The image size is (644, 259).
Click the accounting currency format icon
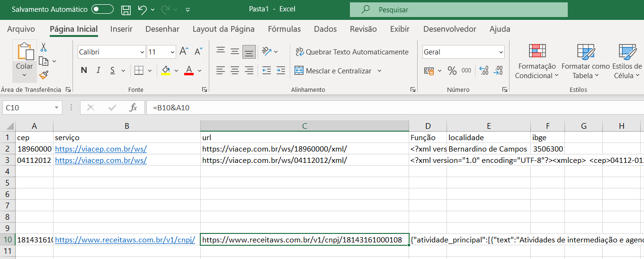(x=429, y=71)
